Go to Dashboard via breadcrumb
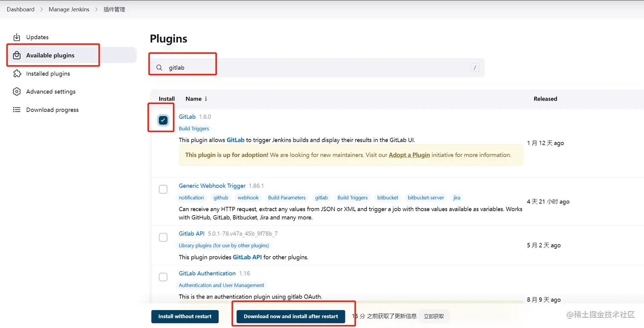The height and width of the screenshot is (328, 644). tap(20, 9)
